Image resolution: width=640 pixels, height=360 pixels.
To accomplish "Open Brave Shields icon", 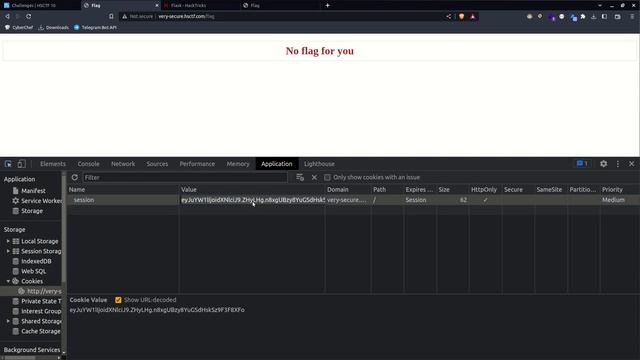I will 461,16.
